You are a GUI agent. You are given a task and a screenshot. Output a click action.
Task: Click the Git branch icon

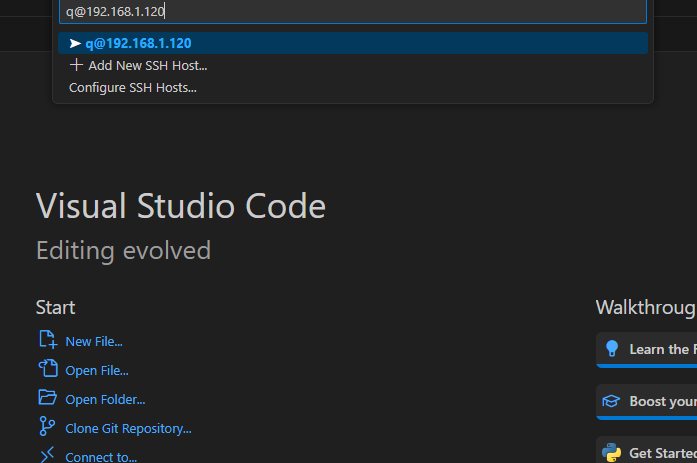pos(47,426)
